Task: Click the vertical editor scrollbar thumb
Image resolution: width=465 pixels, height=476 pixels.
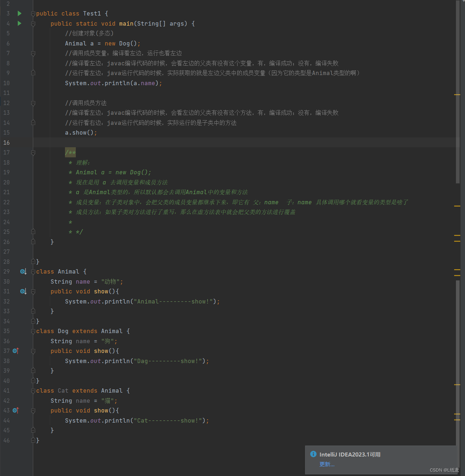Action: 458,92
